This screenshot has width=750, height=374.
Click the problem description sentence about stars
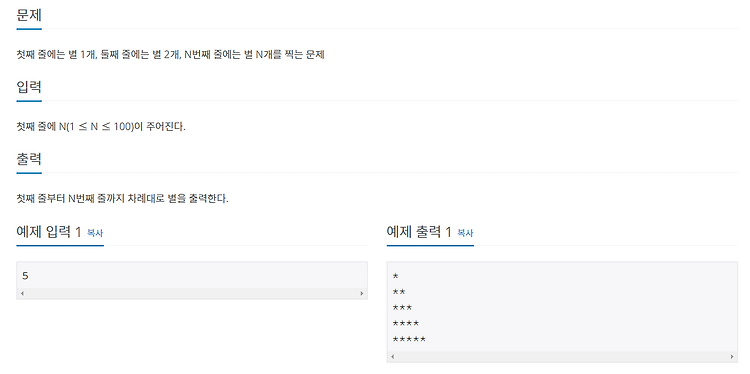pos(170,55)
